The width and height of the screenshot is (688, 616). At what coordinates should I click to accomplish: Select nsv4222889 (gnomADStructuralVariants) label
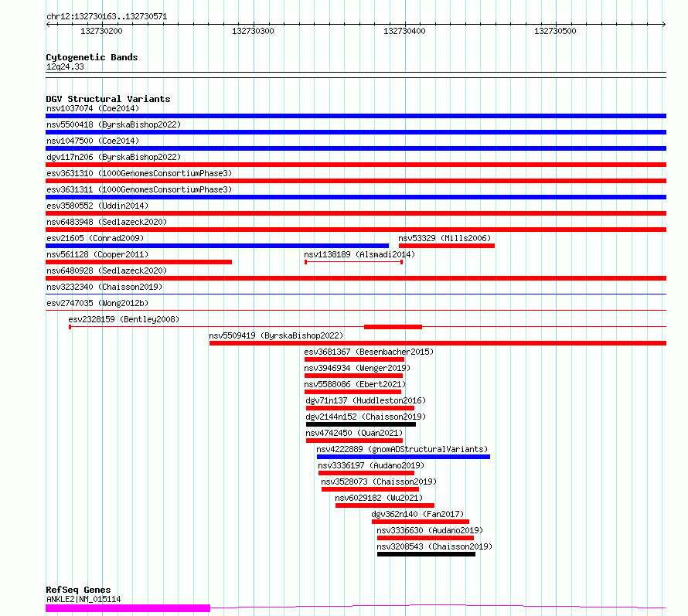pos(402,449)
